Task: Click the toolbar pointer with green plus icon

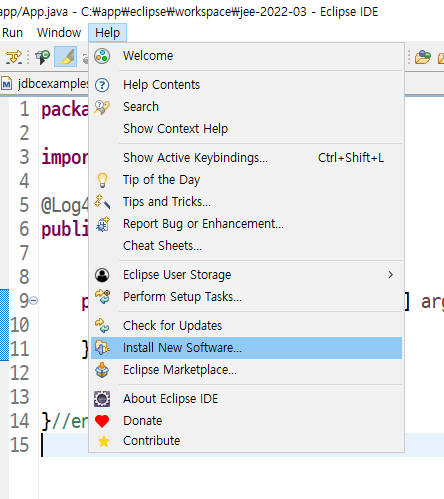Action: pos(42,57)
